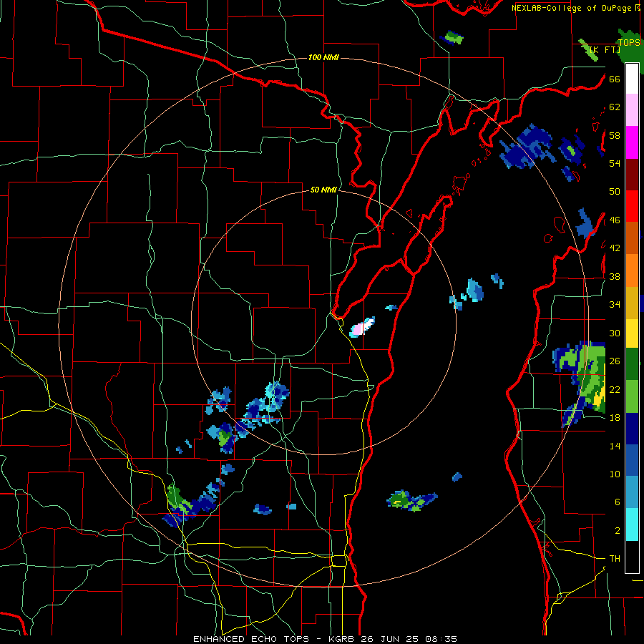The width and height of the screenshot is (644, 644).
Task: Click the "KGRB" radar site identifier
Action: click(x=342, y=639)
